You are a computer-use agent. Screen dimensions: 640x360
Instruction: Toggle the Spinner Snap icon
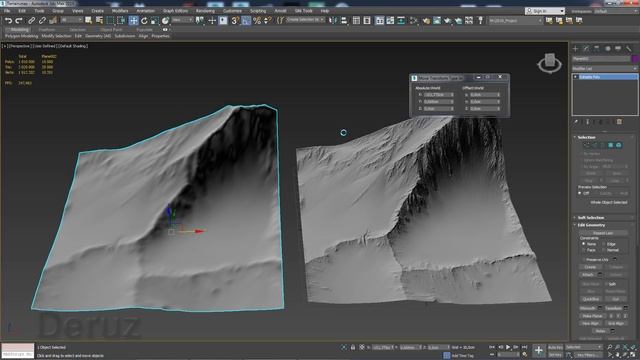tap(267, 20)
